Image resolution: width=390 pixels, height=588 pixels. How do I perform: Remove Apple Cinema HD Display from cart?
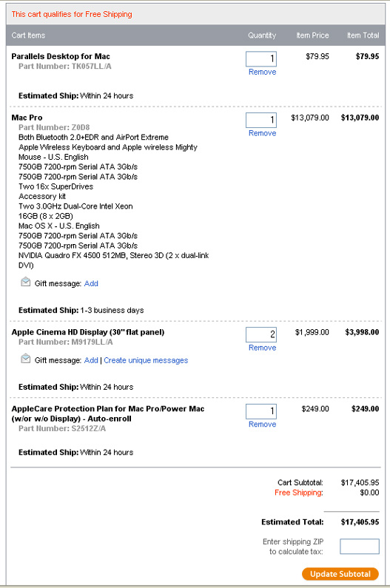pos(263,348)
